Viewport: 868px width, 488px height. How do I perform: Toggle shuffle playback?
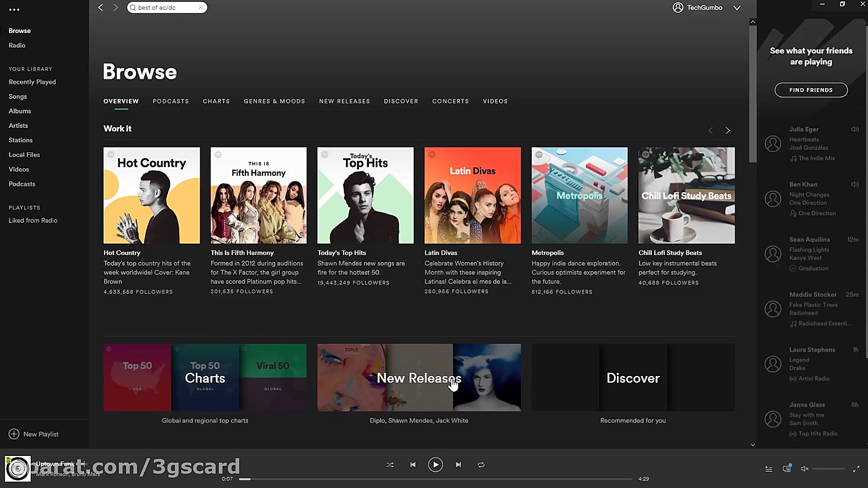pos(390,465)
